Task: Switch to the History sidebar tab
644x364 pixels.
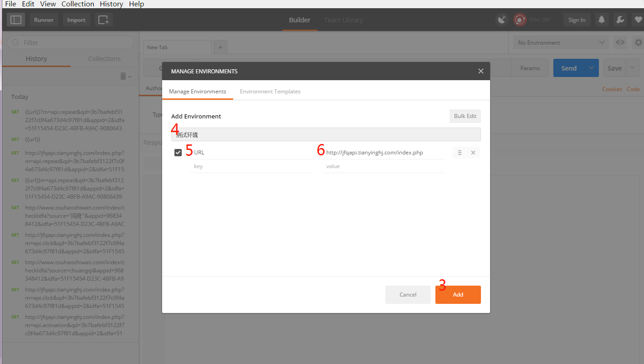Action: 36,59
